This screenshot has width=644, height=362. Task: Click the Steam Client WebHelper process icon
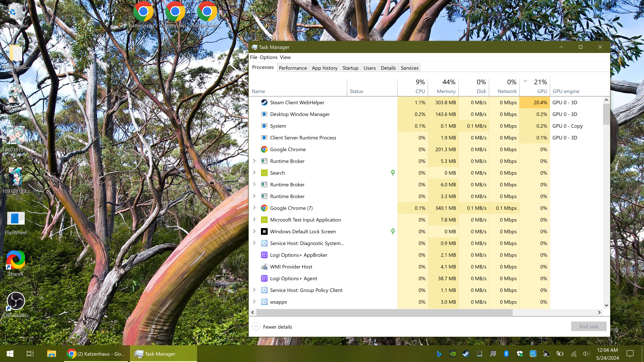point(264,102)
